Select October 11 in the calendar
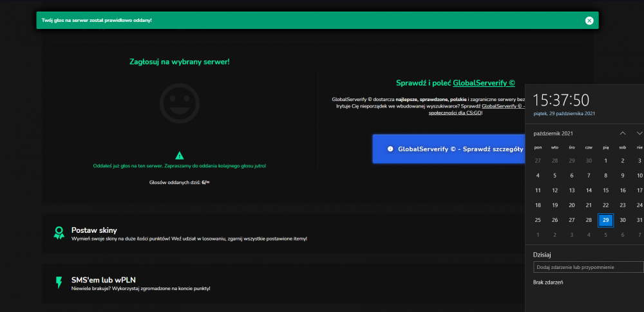 coord(538,190)
